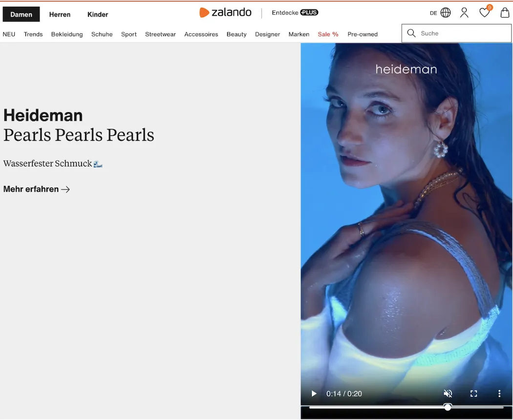Select the Herren tab

click(60, 14)
